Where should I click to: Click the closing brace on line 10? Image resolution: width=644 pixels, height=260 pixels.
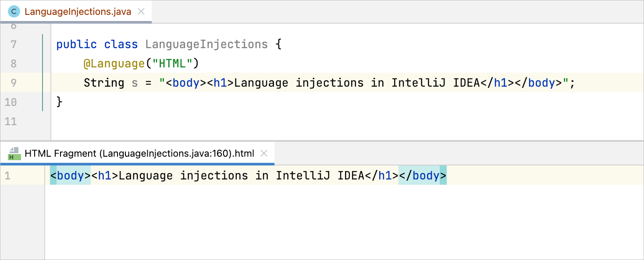60,102
